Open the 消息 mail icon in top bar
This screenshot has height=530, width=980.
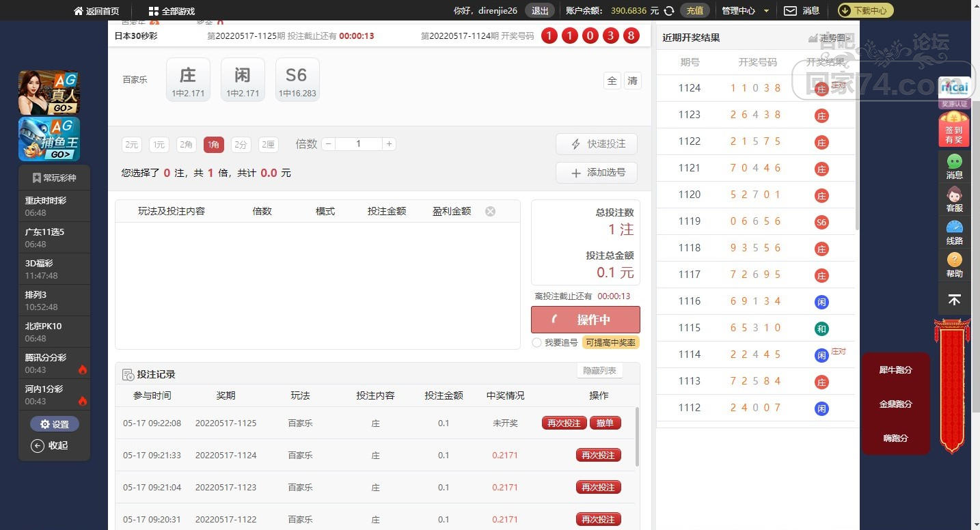tap(790, 11)
